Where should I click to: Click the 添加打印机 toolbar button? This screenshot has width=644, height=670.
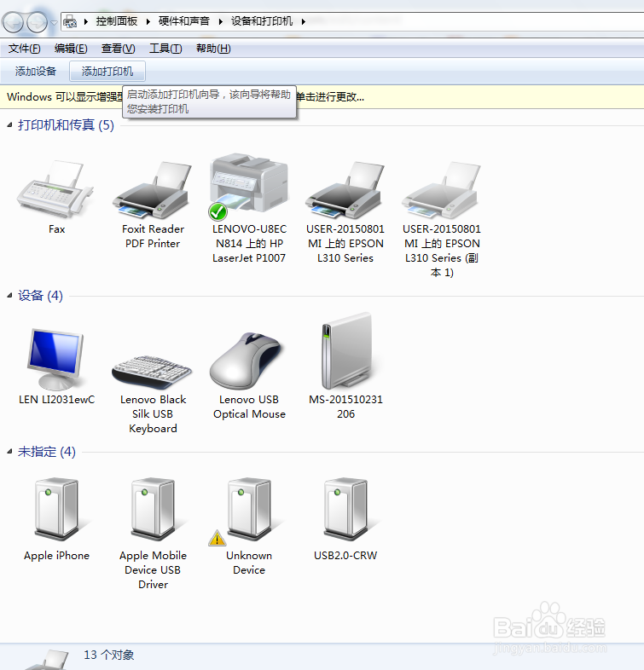point(107,72)
